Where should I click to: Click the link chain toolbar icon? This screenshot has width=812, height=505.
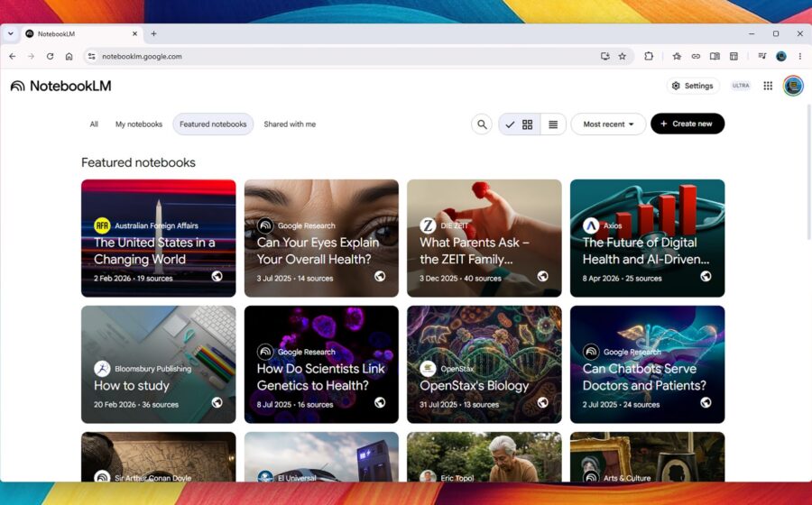tap(696, 57)
